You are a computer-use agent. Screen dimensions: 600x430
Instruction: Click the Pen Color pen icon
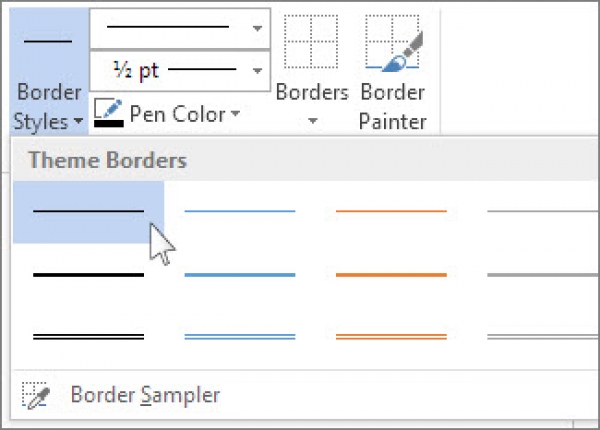[107, 110]
